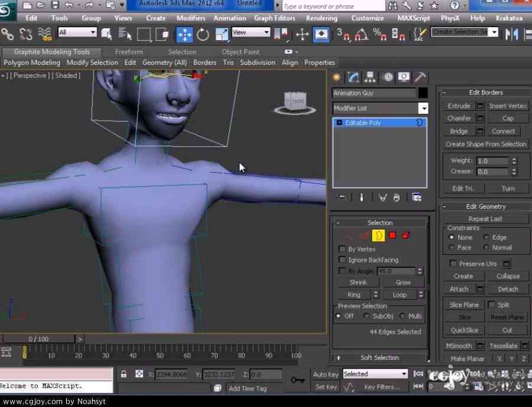Toggle Angle Snap icon
The width and height of the screenshot is (532, 407).
362,35
